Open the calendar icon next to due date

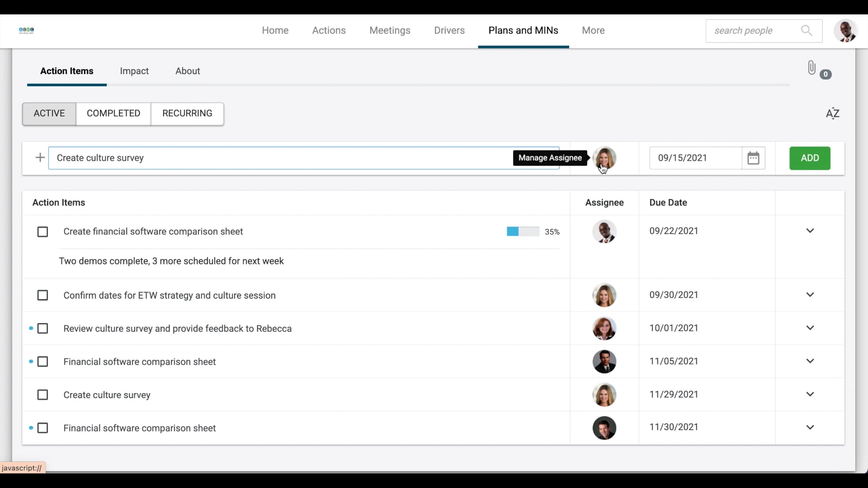coord(753,158)
